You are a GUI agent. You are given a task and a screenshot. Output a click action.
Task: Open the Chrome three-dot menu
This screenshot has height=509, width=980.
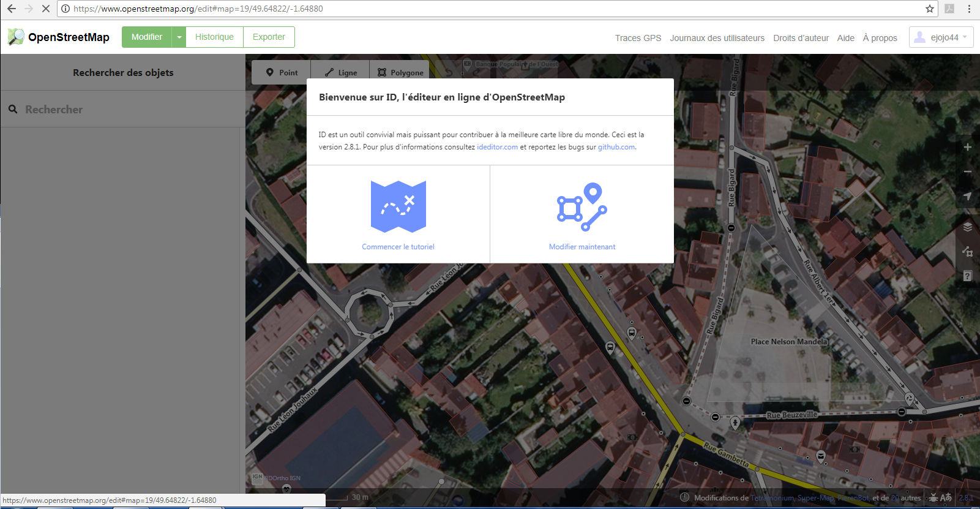click(969, 9)
